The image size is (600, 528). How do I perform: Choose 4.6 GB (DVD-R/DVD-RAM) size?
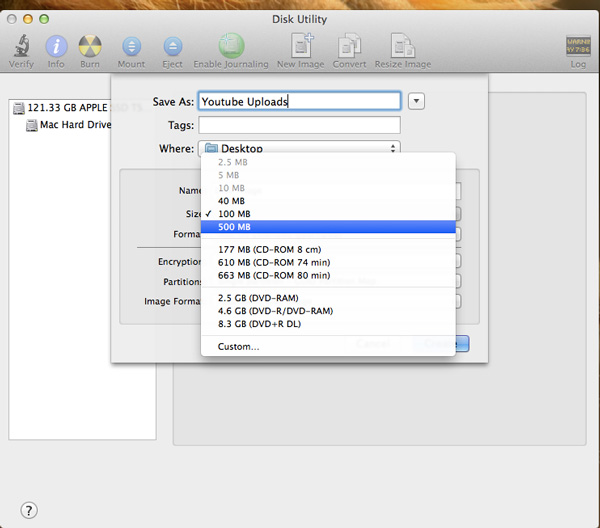pos(328,311)
